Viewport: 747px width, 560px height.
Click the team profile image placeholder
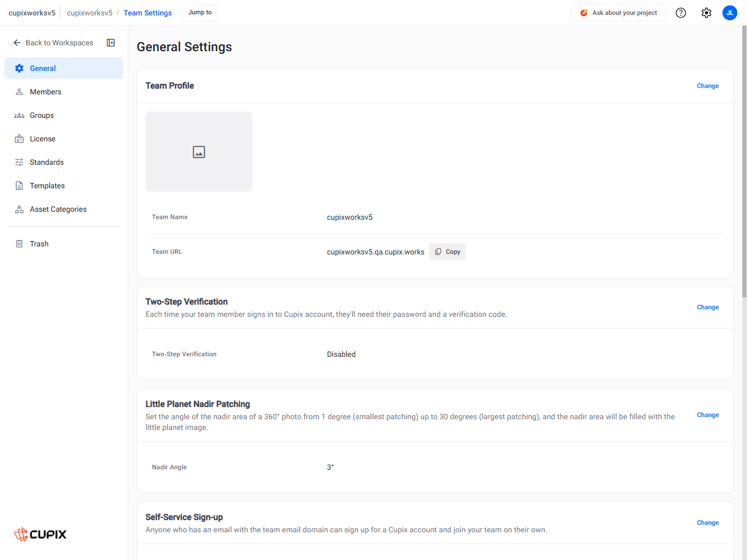pos(199,151)
